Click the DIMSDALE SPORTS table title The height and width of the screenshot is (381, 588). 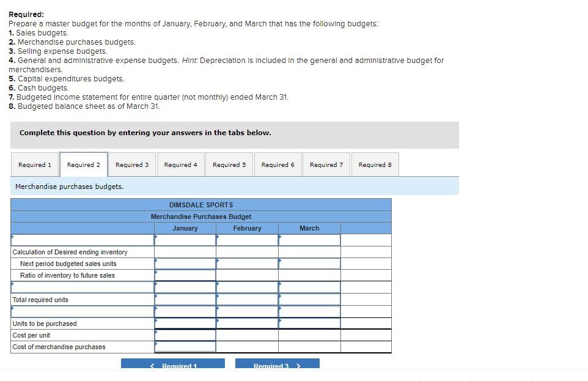coord(201,205)
